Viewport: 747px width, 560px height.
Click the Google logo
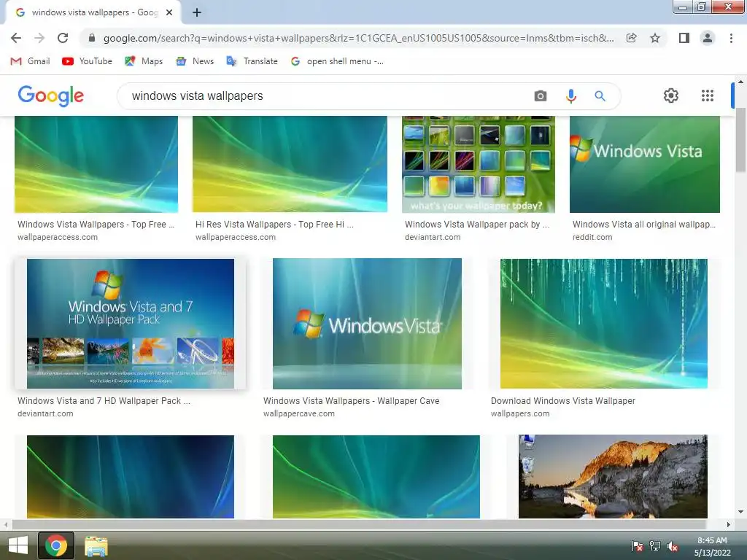pos(51,96)
